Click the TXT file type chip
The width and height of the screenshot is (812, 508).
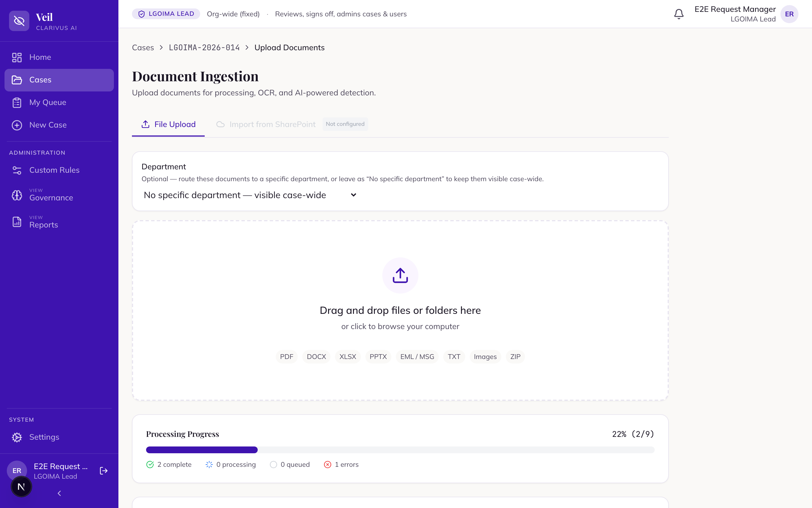coord(454,357)
